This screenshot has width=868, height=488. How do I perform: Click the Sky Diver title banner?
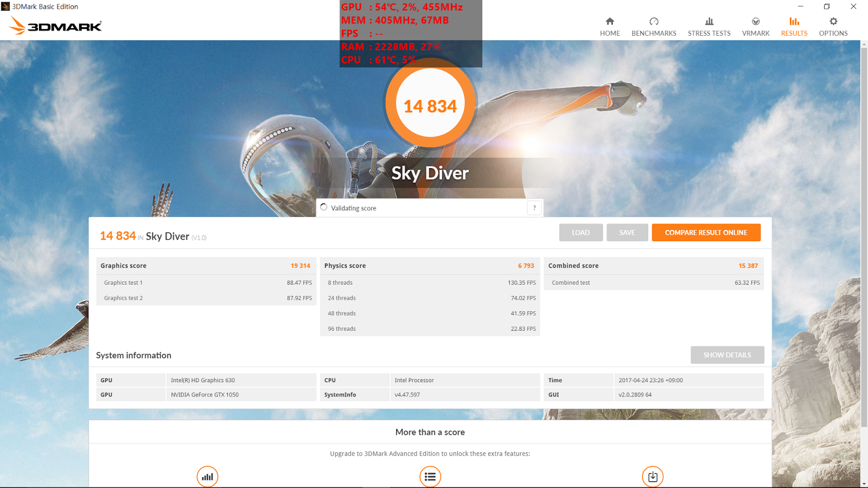430,173
